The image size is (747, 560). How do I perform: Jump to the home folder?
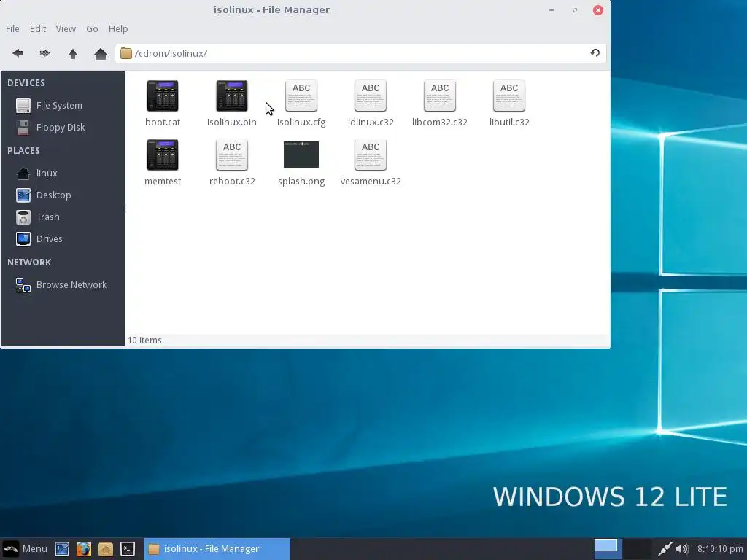point(100,53)
